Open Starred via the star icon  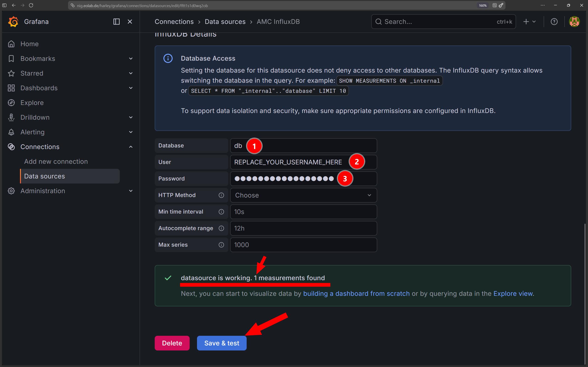[x=11, y=73]
